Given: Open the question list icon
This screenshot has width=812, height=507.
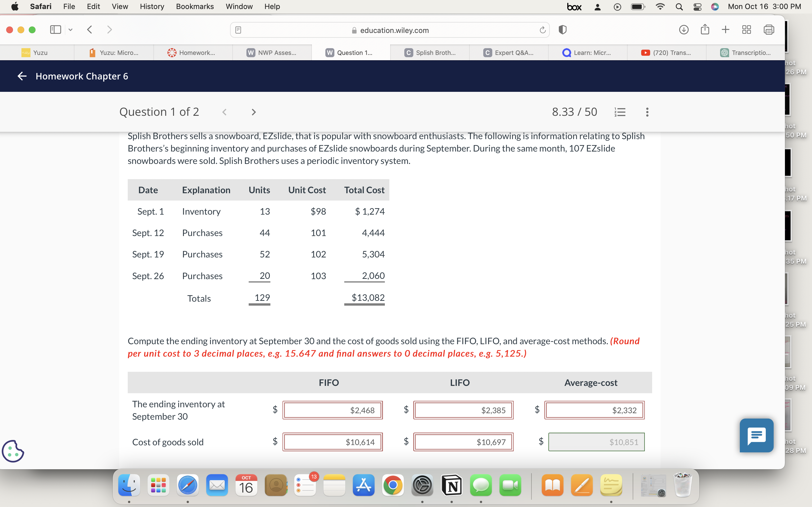Looking at the screenshot, I should pos(620,112).
